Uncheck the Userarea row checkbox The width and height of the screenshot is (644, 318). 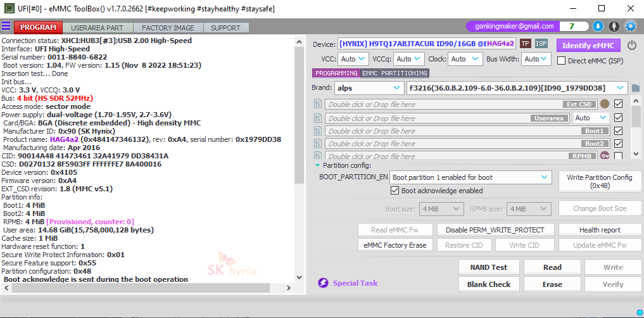tap(618, 118)
